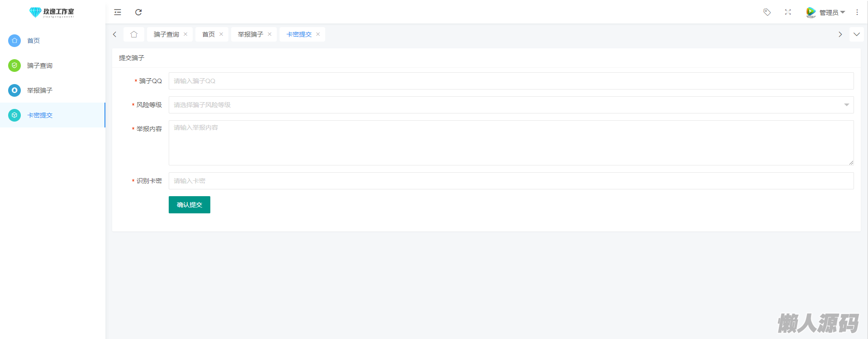Refresh the page using the reload icon
The width and height of the screenshot is (868, 339).
(x=138, y=12)
